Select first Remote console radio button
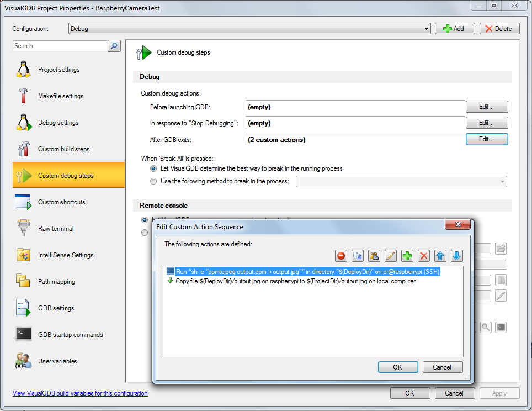This screenshot has width=532, height=411. click(145, 220)
